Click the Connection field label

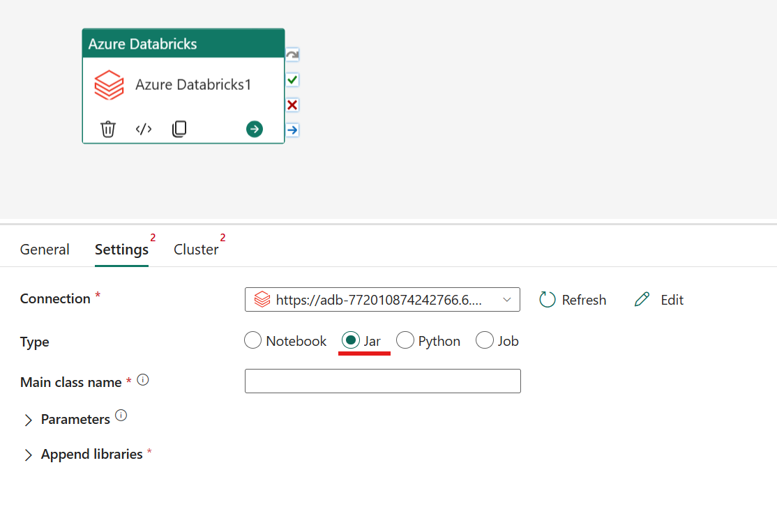tap(55, 298)
